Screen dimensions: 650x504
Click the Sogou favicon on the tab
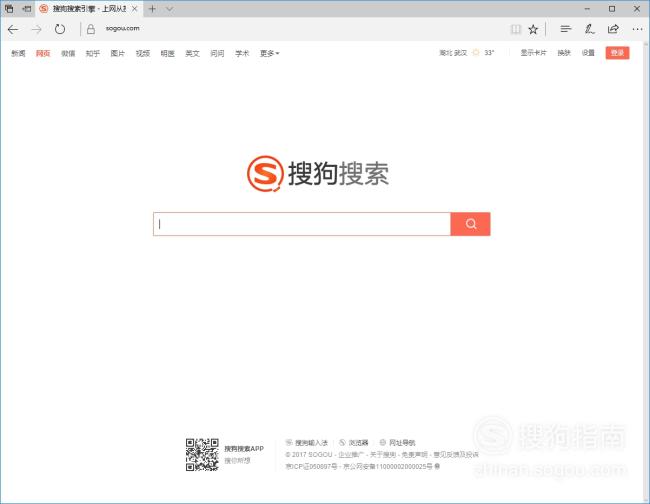[x=44, y=9]
